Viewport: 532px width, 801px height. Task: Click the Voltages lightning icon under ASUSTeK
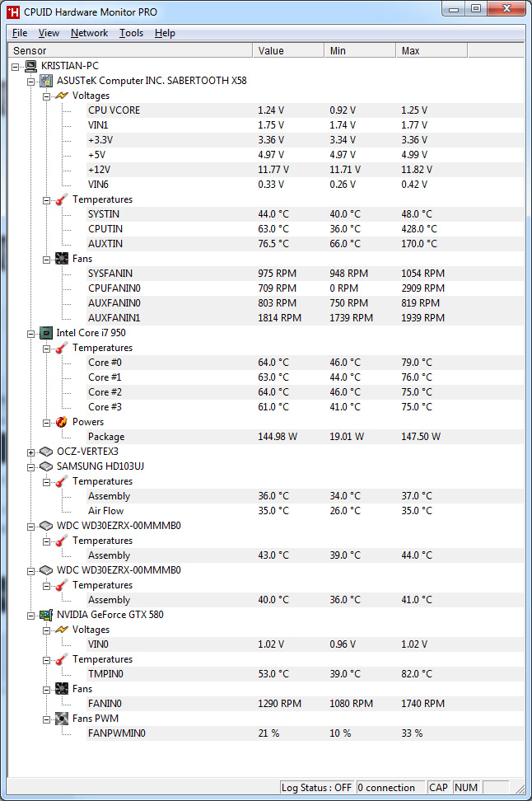[x=62, y=96]
